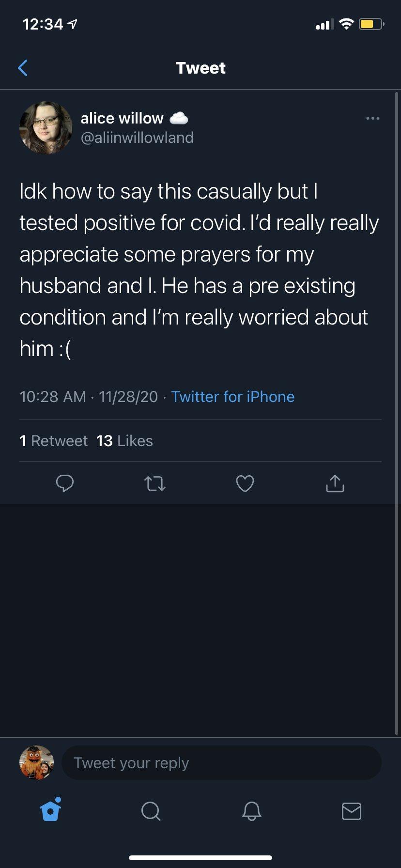Tap the reply speech bubble icon
The width and height of the screenshot is (401, 868).
[65, 483]
